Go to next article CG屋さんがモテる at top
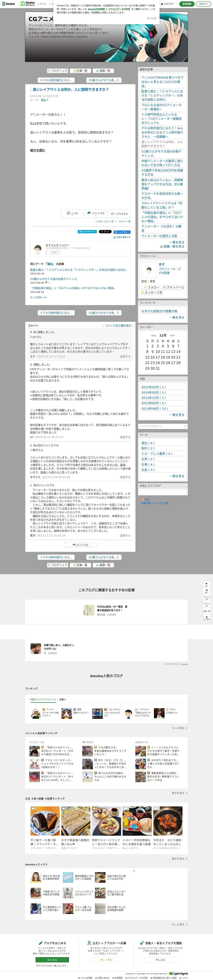This screenshot has width=213, height=980. point(104,80)
